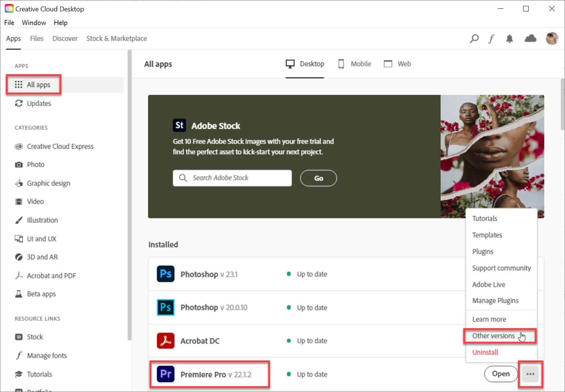Viewport: 565px width, 392px height.
Task: Open the Beta apps category
Action: click(x=35, y=294)
